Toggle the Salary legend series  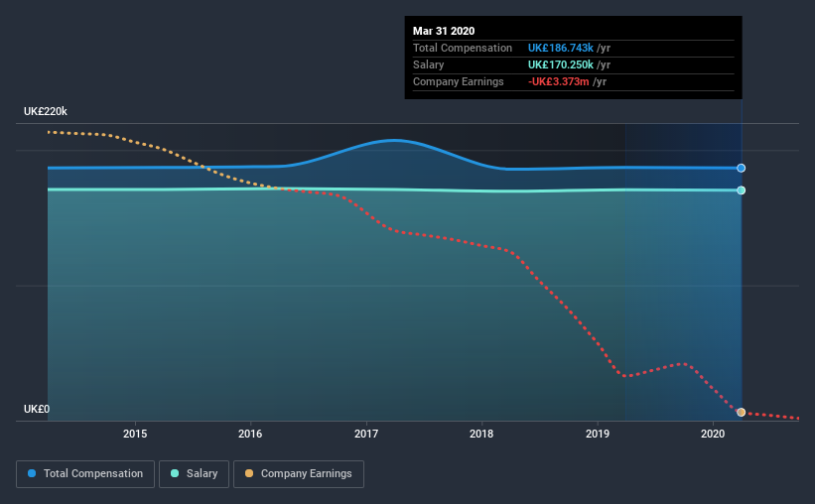click(x=194, y=474)
